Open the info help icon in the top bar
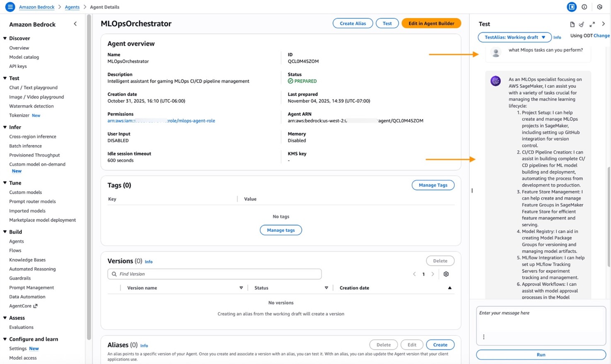The height and width of the screenshot is (364, 611). [584, 7]
